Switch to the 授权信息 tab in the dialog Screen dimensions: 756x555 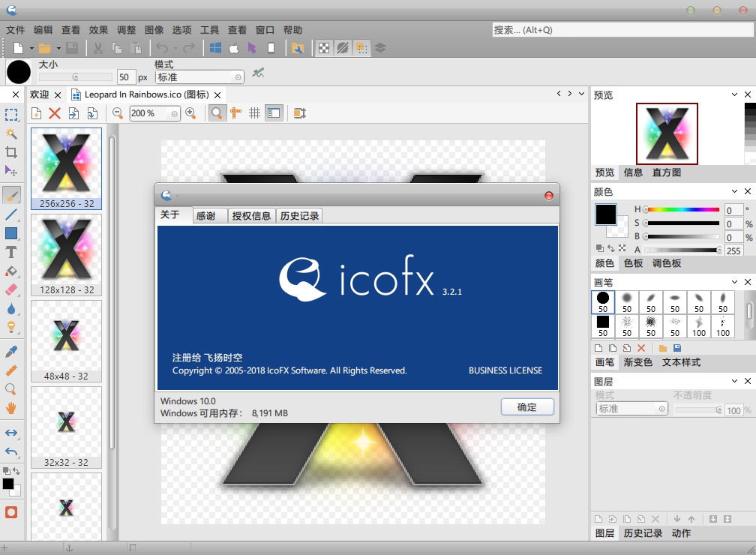[251, 215]
